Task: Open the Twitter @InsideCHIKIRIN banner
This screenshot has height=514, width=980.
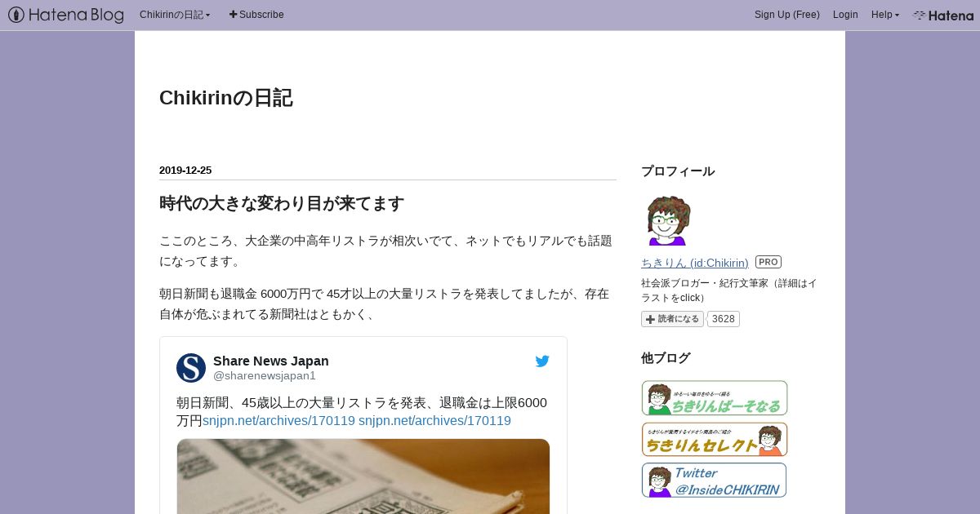Action: 715,481
